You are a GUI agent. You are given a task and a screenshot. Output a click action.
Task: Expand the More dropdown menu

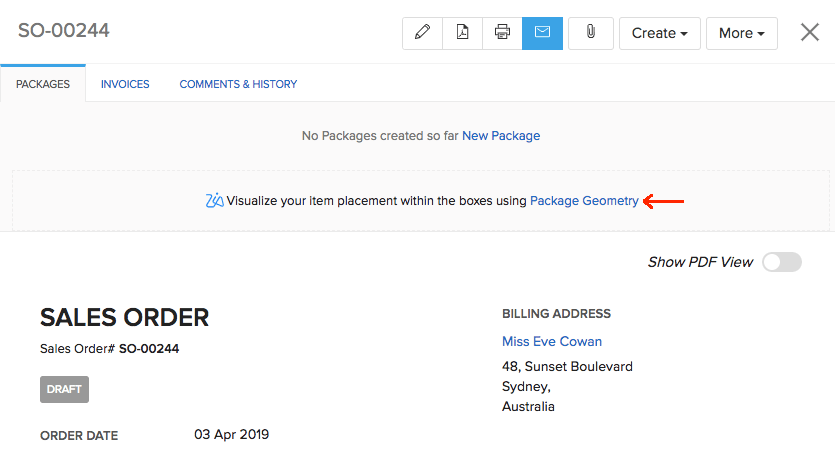click(741, 33)
